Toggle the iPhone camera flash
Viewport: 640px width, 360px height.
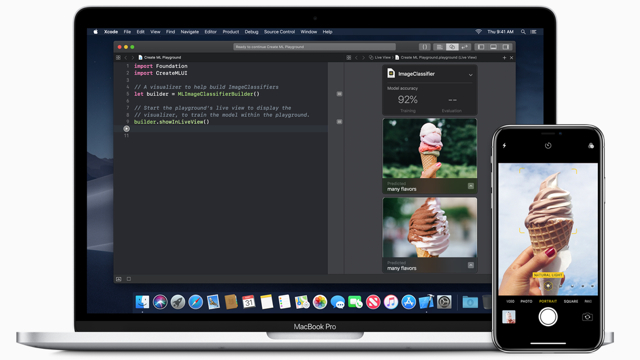(504, 146)
